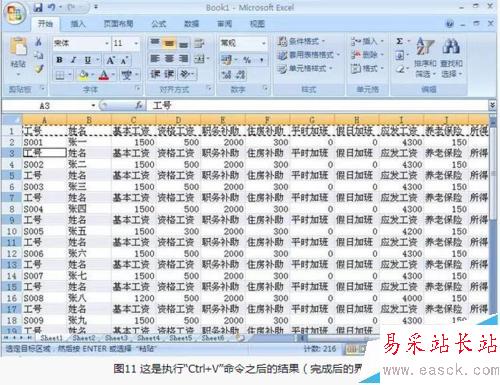Click the Clear eraser icon
500x385 pixels.
coord(400,69)
